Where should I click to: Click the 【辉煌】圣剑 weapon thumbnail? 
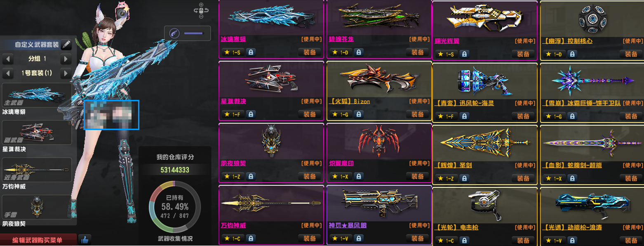[x=484, y=143]
